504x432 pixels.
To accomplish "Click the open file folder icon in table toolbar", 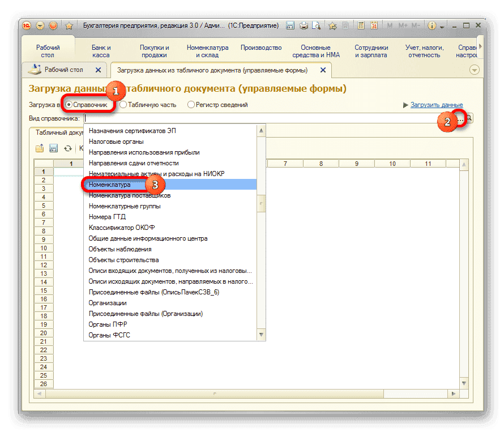I will click(40, 148).
